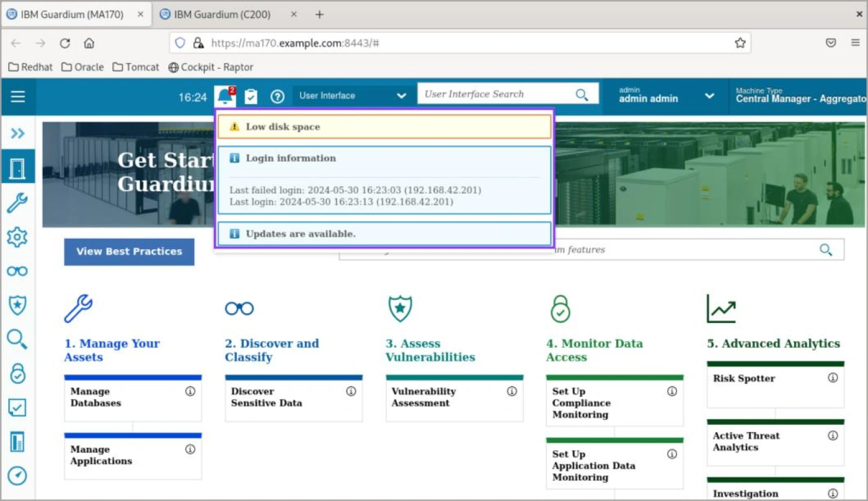Open the hamburger navigation menu
This screenshot has height=501, width=868.
[x=18, y=96]
